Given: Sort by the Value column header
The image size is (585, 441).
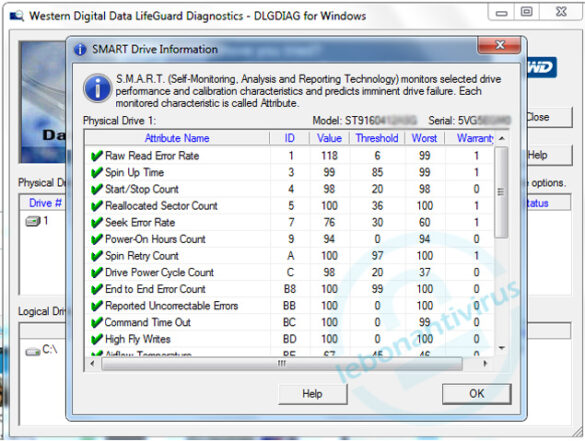Looking at the screenshot, I should pos(329,138).
